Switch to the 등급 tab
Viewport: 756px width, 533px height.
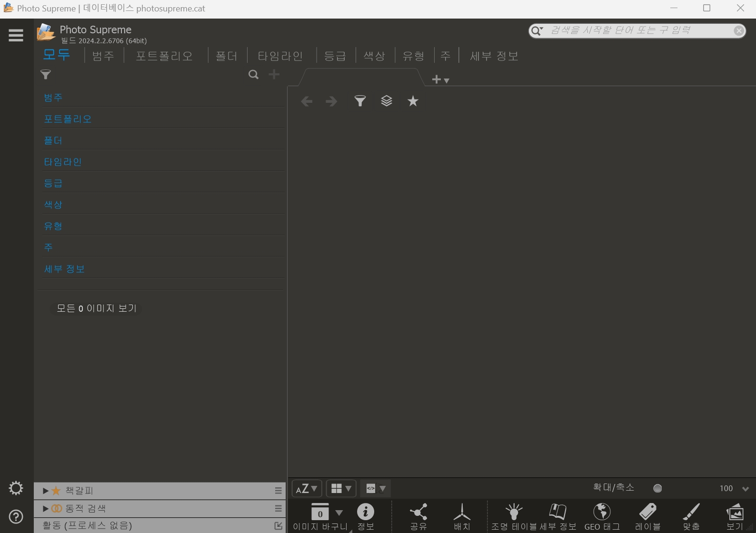coord(335,56)
